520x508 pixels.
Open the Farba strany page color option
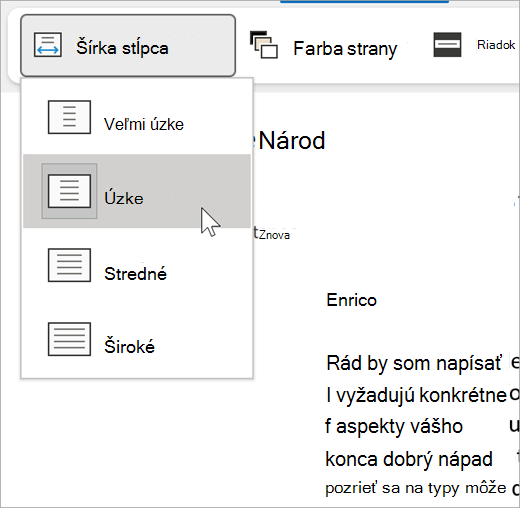[x=323, y=48]
